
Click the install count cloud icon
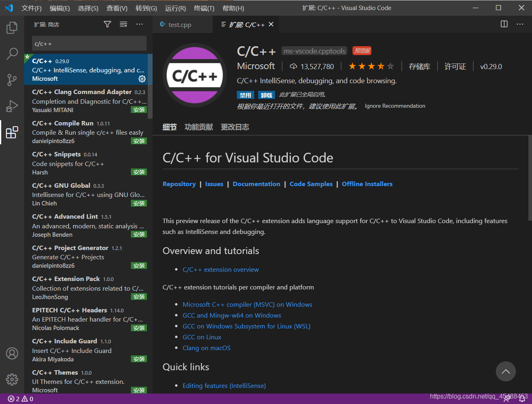[x=294, y=66]
